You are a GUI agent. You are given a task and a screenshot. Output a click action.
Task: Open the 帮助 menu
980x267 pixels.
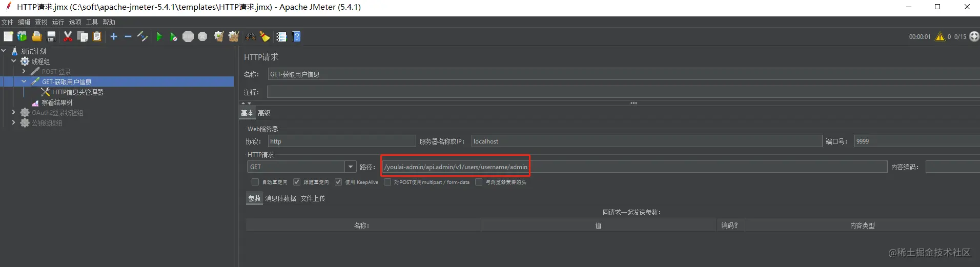(109, 22)
